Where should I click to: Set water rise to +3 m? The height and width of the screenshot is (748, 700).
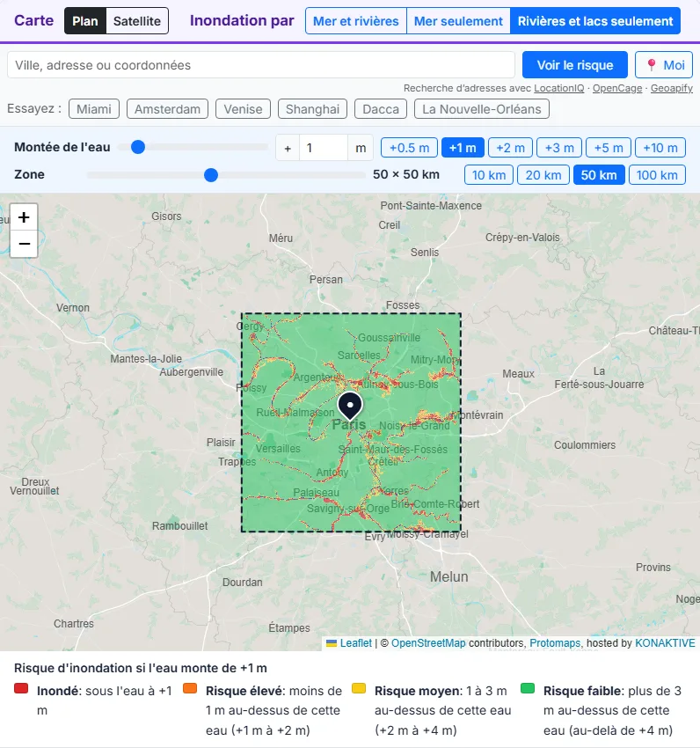tap(559, 148)
